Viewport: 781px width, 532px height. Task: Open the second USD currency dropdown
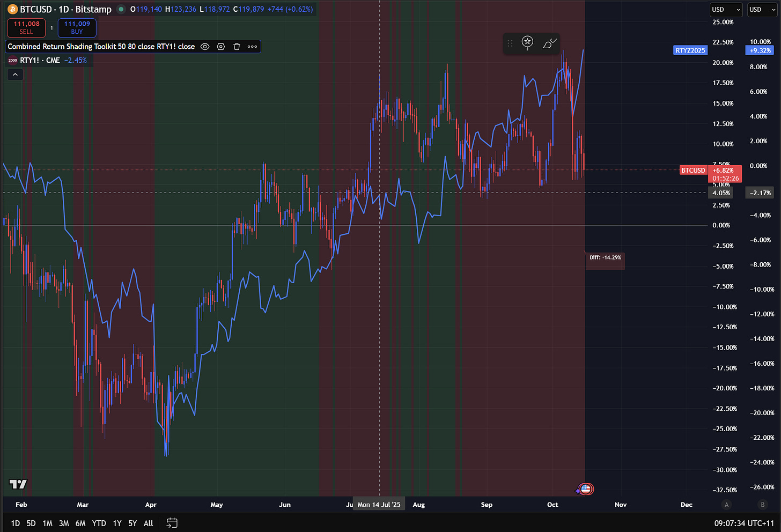[x=763, y=9]
